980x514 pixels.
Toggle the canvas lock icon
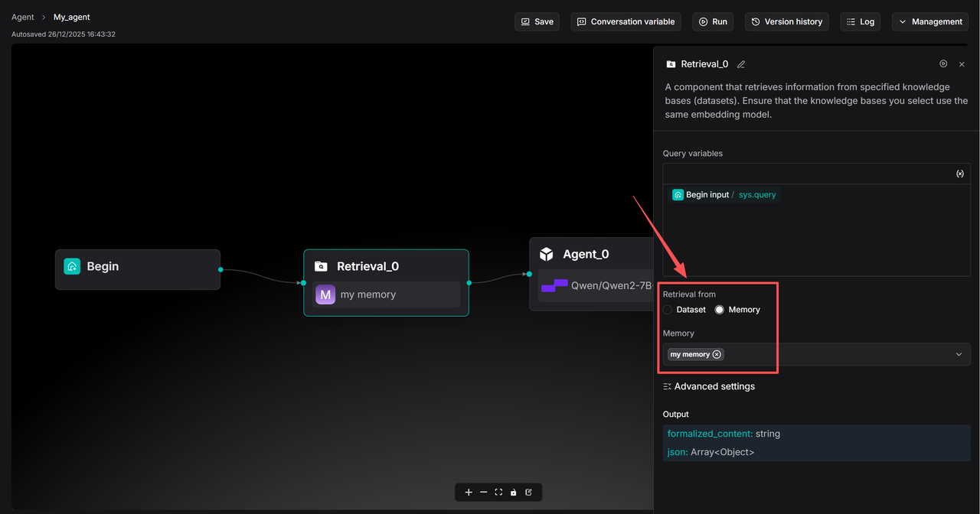[514, 493]
